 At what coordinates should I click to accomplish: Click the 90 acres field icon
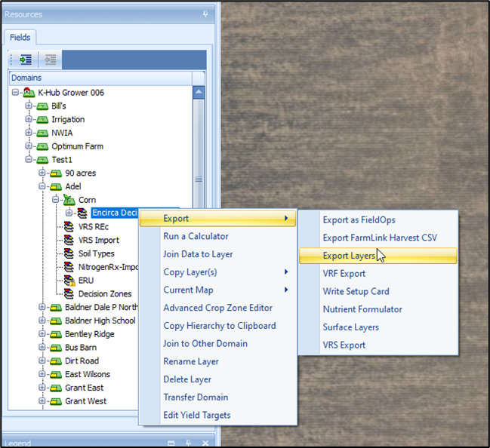56,173
